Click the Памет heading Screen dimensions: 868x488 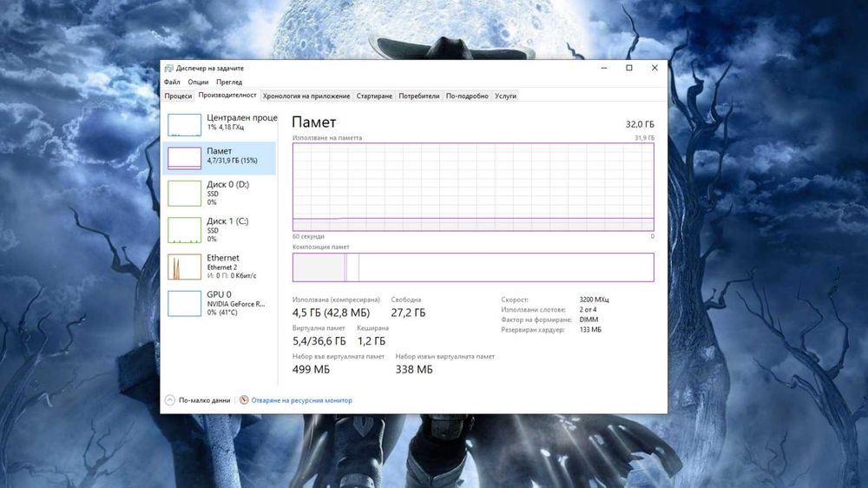coord(314,122)
